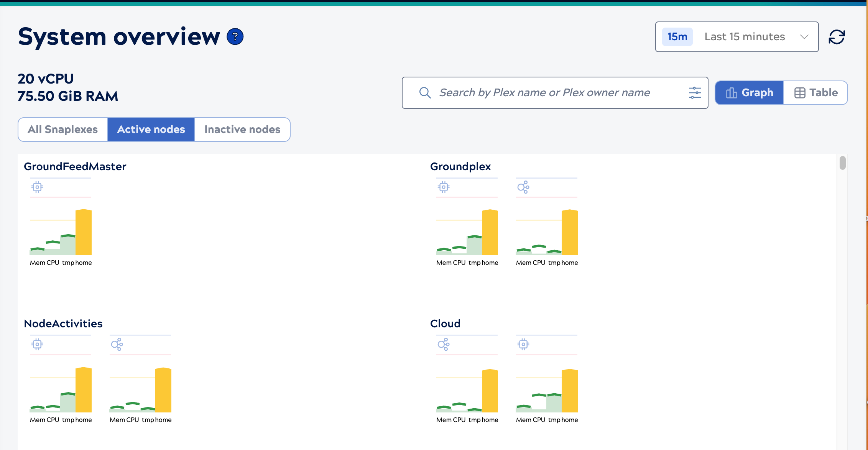Click the CPU chip icon under Cloud
Screen dimensions: 868x450
(x=523, y=344)
